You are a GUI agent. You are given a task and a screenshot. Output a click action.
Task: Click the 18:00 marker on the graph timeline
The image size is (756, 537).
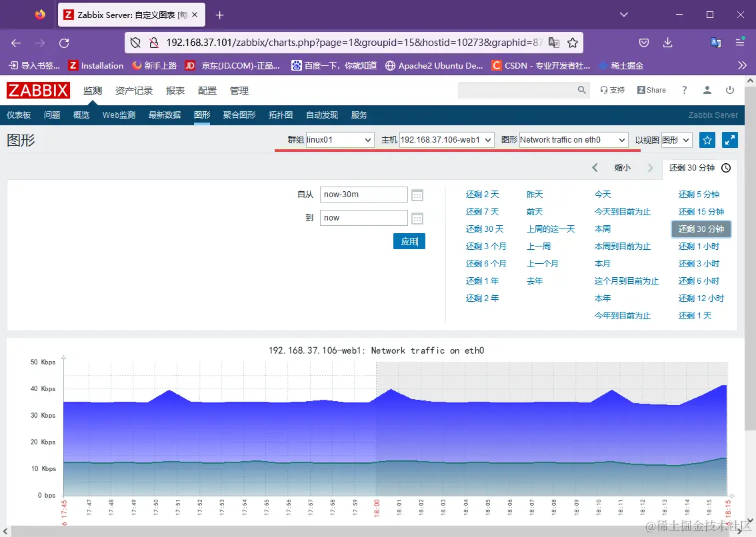[377, 508]
